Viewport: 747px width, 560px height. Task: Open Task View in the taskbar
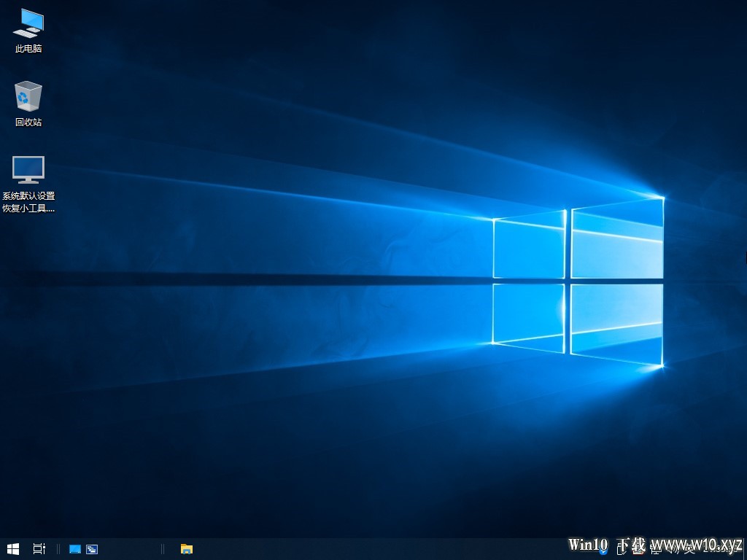click(x=39, y=549)
